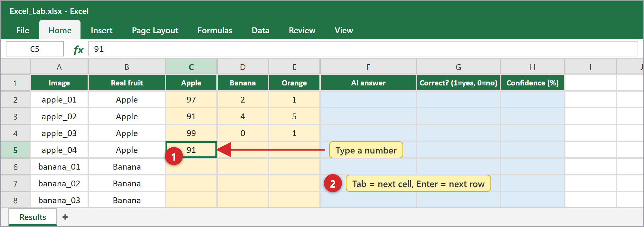
Task: Select column B header
Action: pos(127,67)
